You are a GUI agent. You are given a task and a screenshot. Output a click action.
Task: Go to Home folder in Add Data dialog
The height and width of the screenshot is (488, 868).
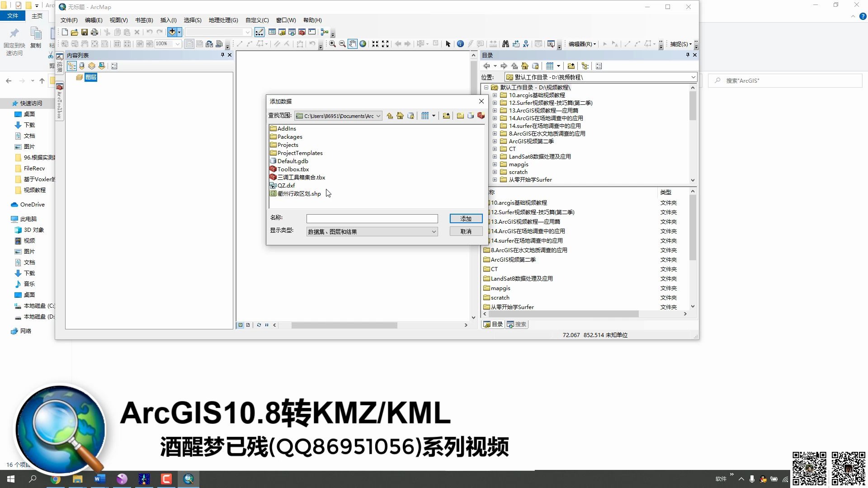400,116
